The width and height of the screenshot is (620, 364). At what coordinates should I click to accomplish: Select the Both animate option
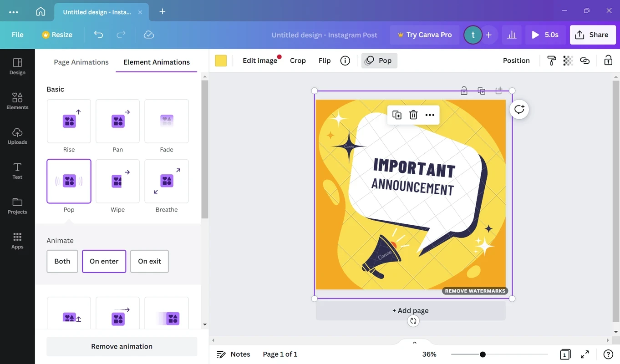pyautogui.click(x=62, y=261)
